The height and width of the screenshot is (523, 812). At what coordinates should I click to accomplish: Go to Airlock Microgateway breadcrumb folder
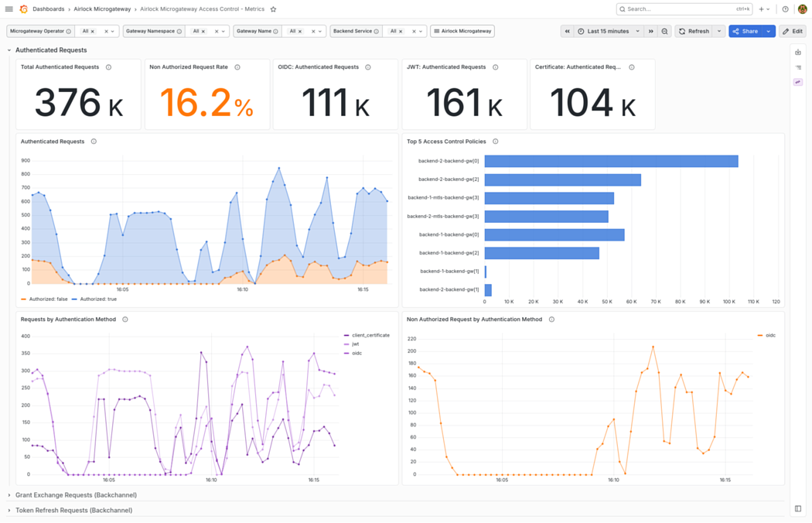102,9
